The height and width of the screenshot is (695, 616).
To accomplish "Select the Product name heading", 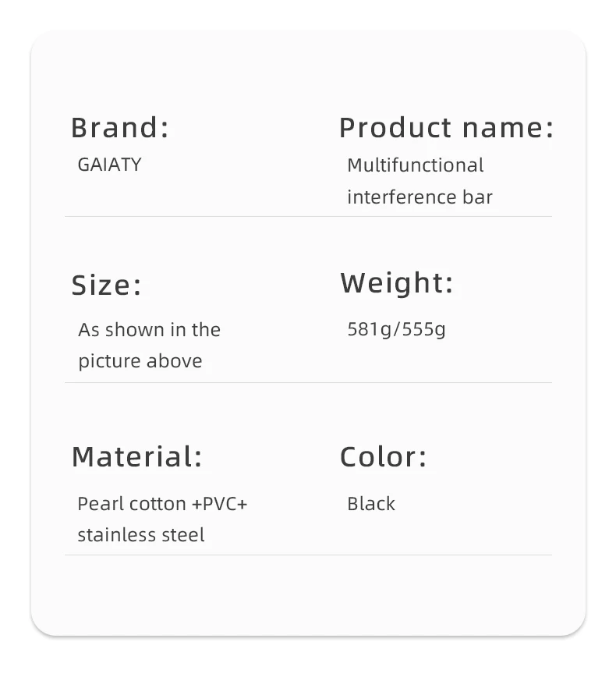I will (x=446, y=127).
